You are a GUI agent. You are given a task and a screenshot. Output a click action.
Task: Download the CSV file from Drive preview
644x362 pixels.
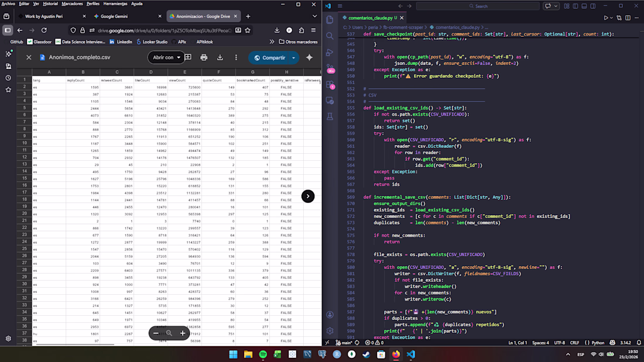point(220,57)
